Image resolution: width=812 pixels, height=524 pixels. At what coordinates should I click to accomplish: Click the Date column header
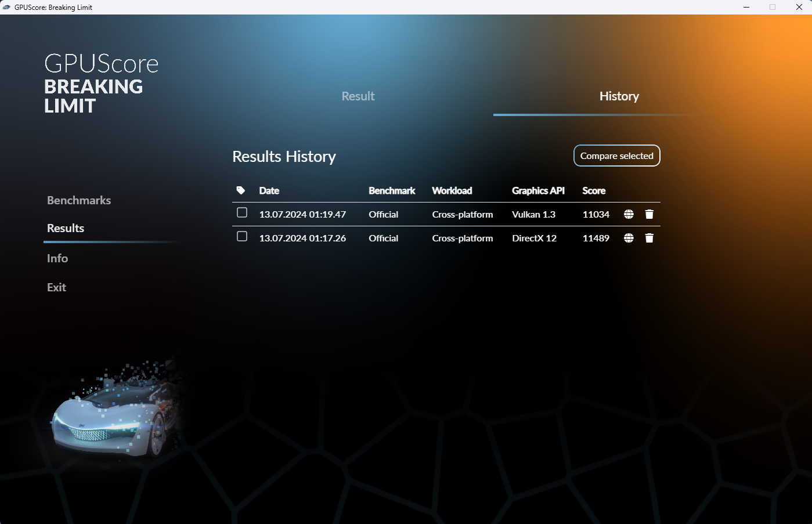(269, 190)
